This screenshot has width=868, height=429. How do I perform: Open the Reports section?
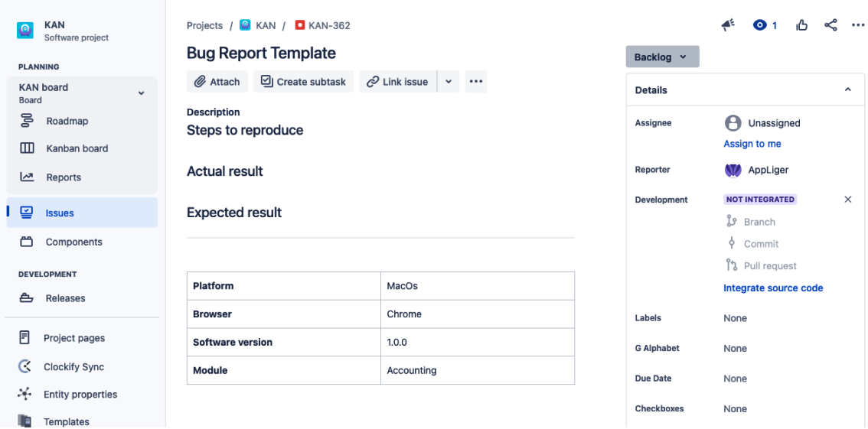(x=63, y=177)
